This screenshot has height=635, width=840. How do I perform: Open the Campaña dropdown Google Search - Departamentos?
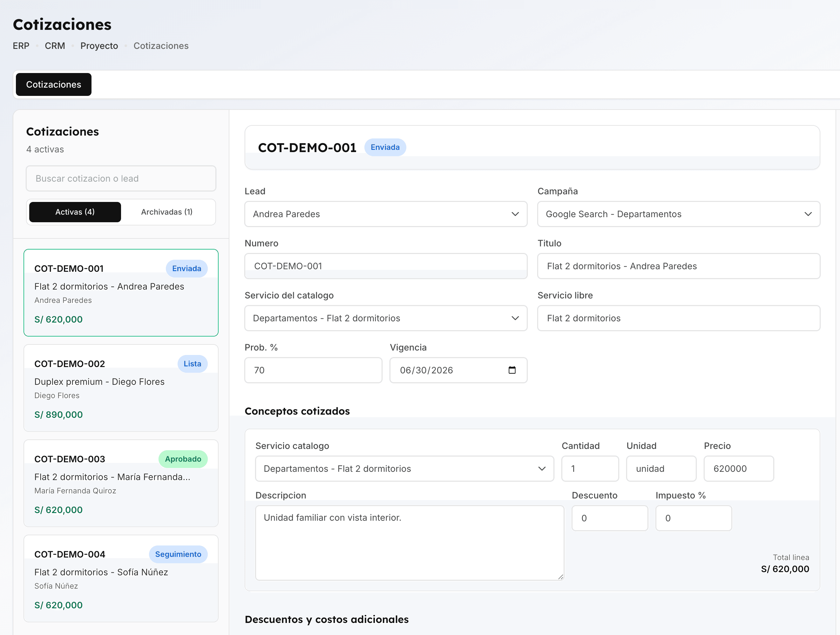[x=679, y=214]
